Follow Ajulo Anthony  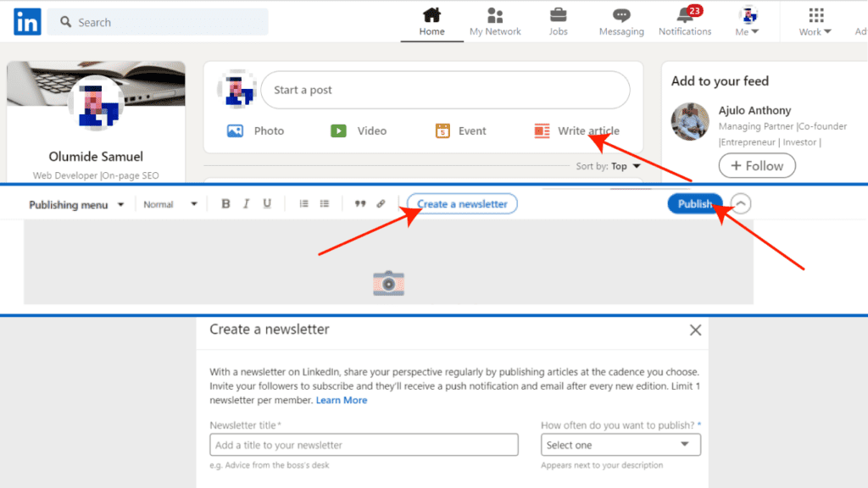point(757,165)
